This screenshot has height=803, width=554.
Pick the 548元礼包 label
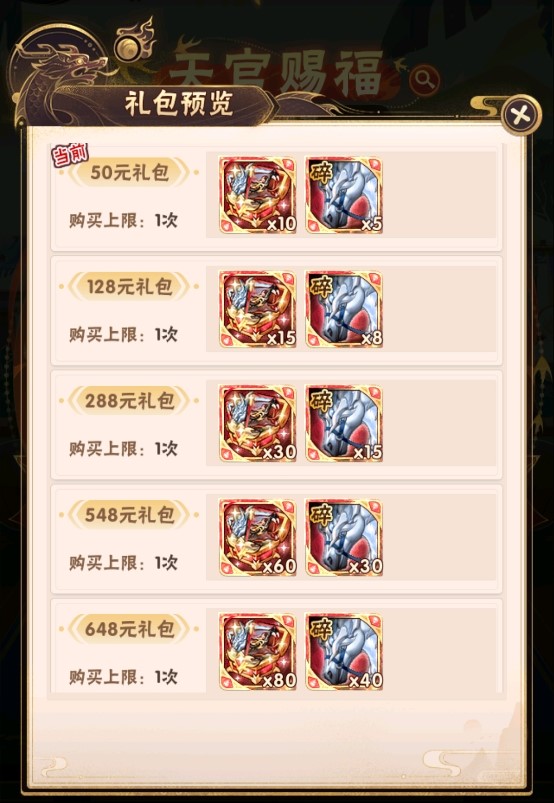(x=129, y=515)
